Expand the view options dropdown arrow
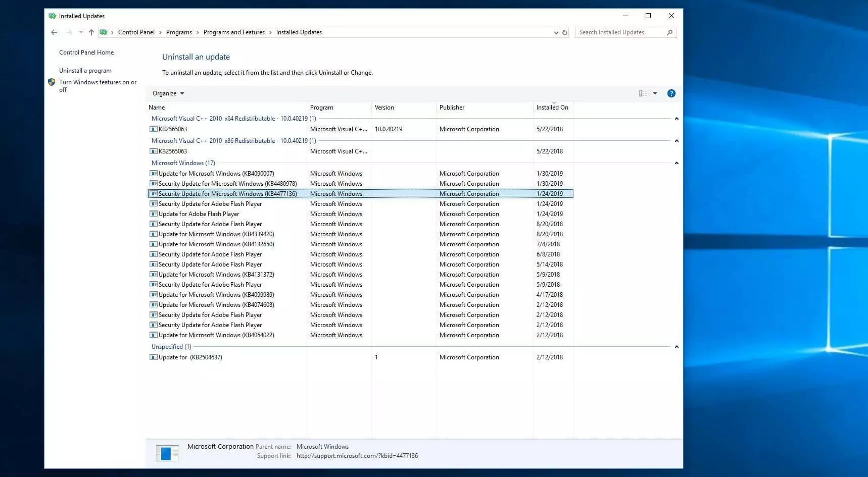This screenshot has height=477, width=868. point(655,93)
